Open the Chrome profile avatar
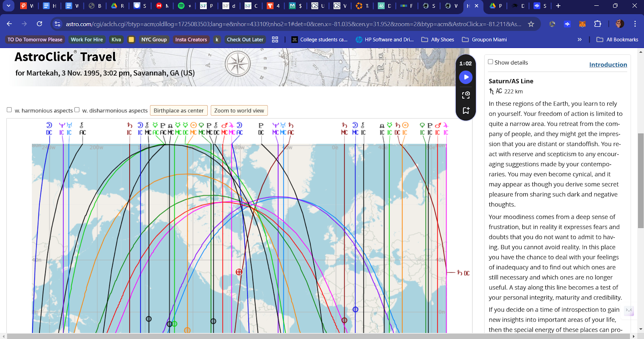 pyautogui.click(x=620, y=24)
